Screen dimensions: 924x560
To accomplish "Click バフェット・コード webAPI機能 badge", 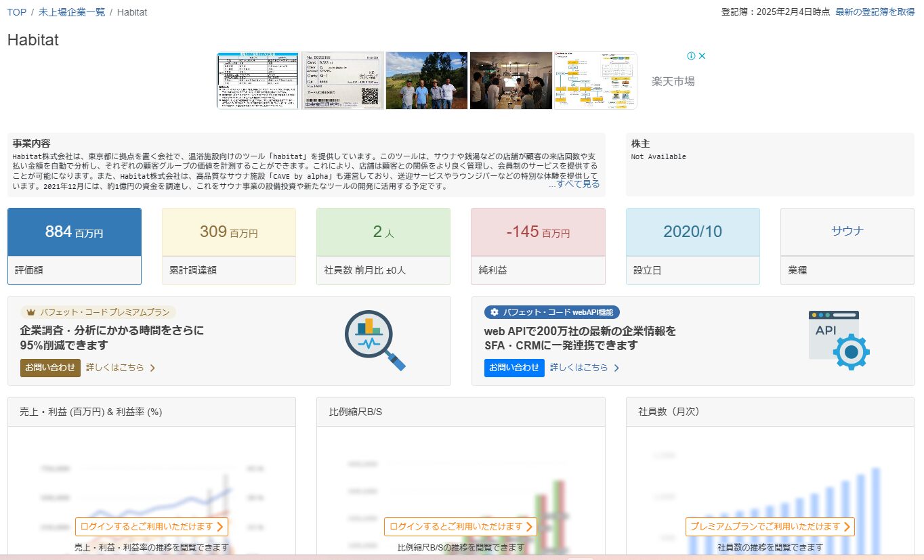I will [x=552, y=312].
